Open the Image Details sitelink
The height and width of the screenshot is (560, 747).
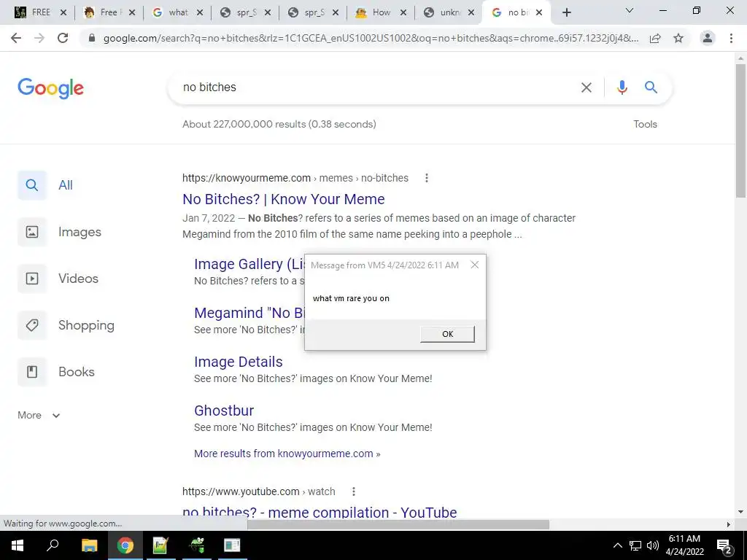coord(239,362)
